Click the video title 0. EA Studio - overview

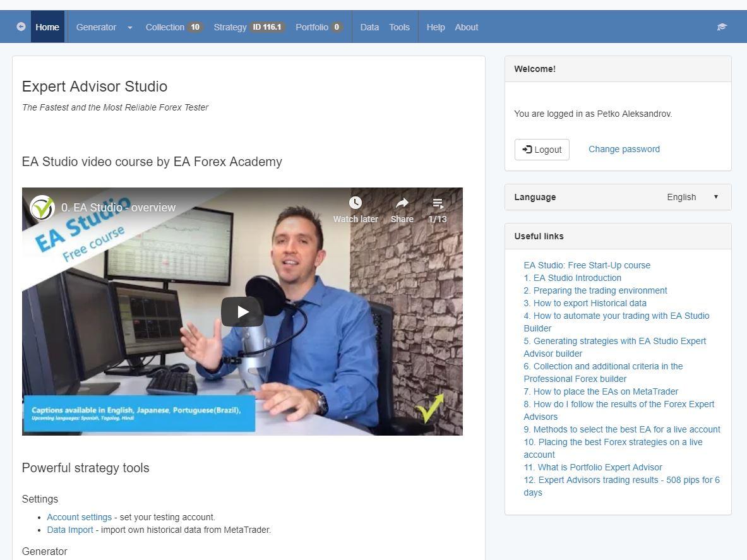[118, 208]
